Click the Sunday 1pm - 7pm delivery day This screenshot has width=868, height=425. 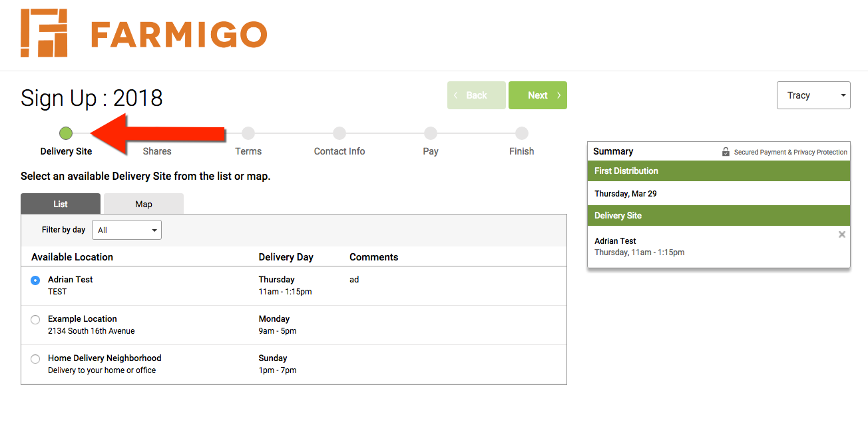[278, 364]
